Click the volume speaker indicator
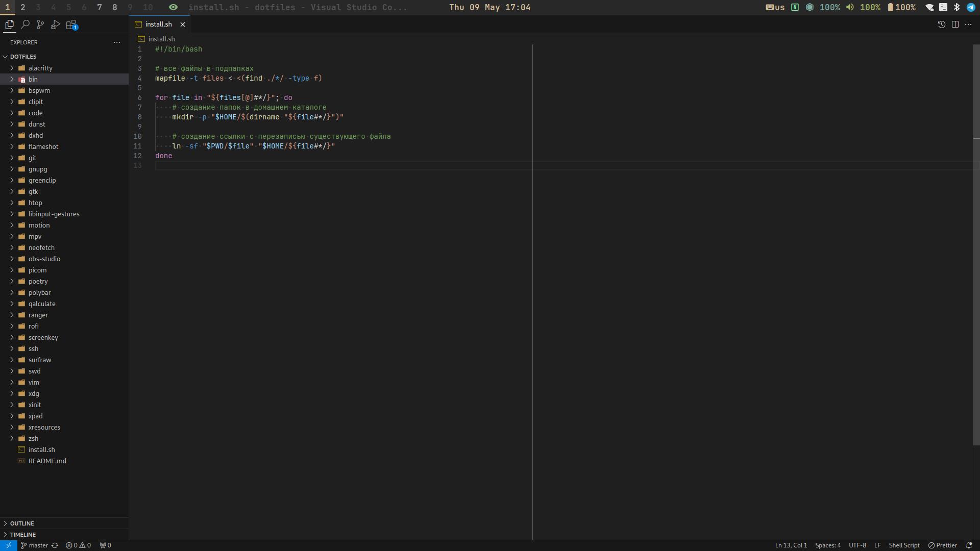This screenshot has width=980, height=551. point(863,7)
